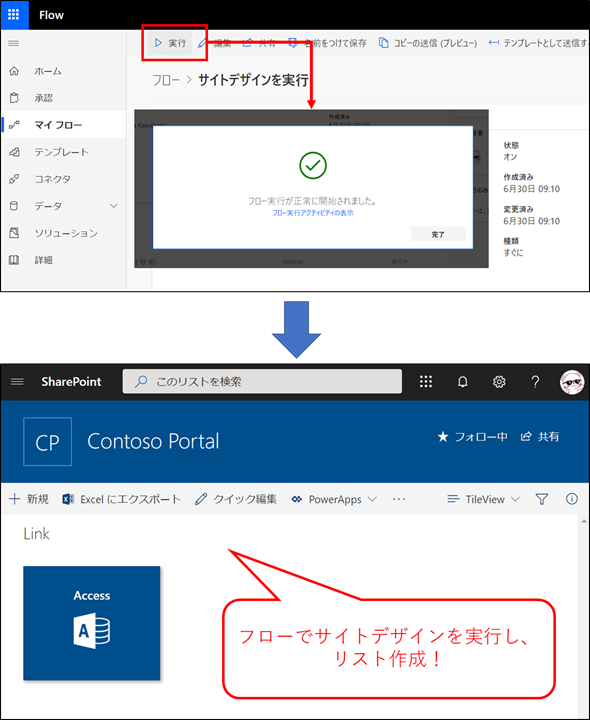590x720 pixels.
Task: Open the Flow app launcher waffle icon
Action: coord(14,15)
